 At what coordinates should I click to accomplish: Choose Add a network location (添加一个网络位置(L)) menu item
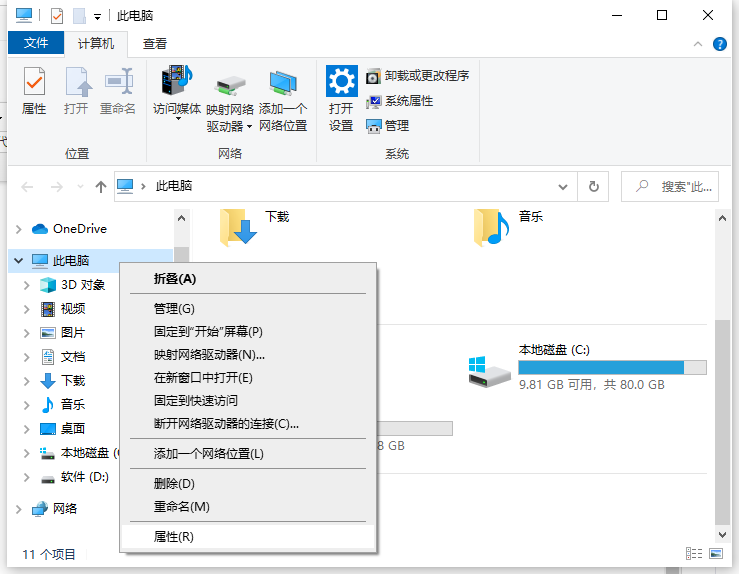click(248, 454)
